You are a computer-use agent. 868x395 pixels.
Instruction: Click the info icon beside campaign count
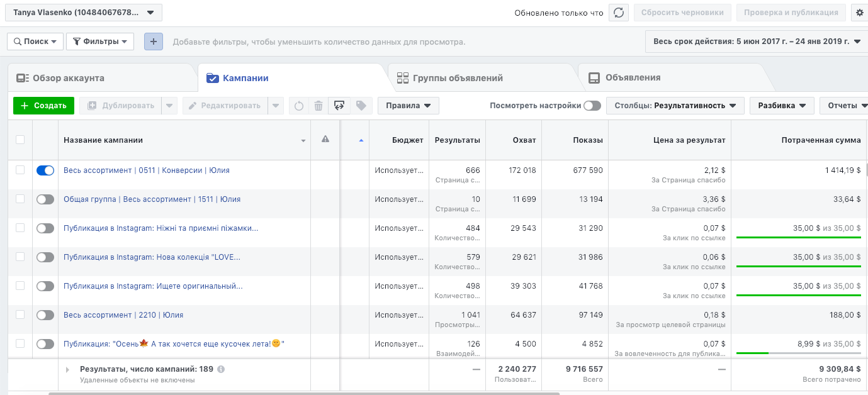221,369
